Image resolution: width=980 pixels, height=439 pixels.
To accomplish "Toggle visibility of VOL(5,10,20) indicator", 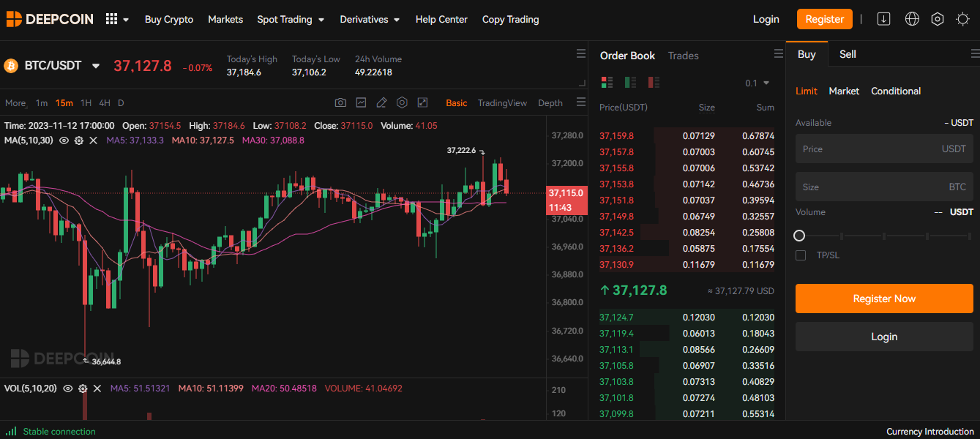I will pos(68,389).
